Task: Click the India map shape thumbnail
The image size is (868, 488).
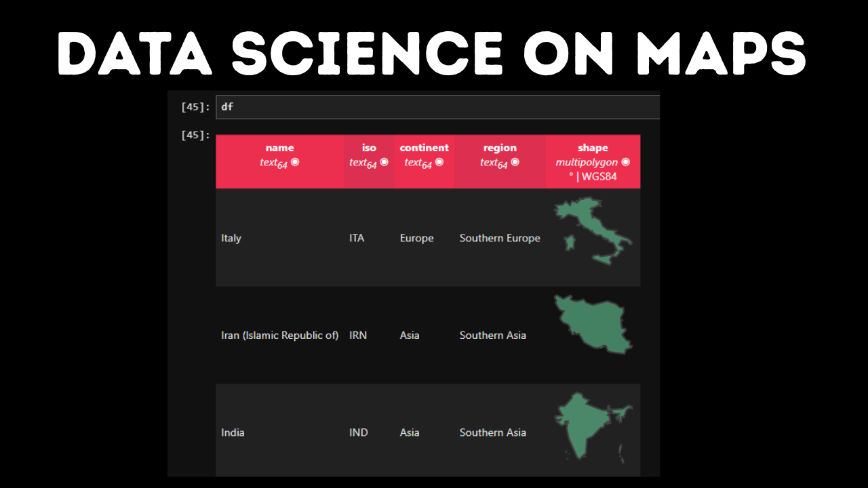Action: (x=593, y=427)
